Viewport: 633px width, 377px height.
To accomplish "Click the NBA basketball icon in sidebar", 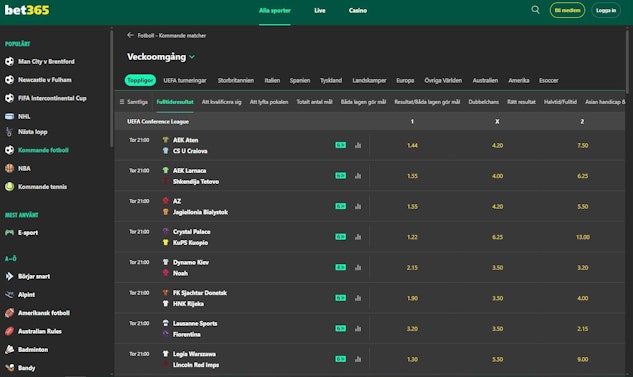I will point(9,168).
